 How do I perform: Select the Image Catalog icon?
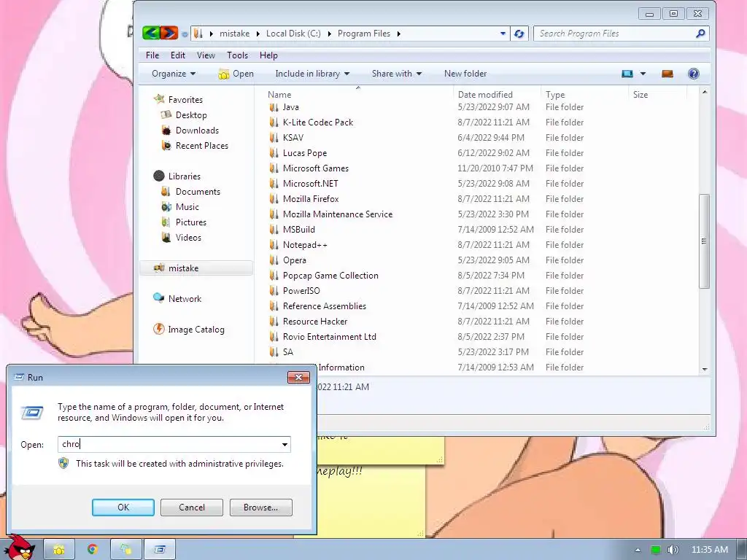point(158,329)
